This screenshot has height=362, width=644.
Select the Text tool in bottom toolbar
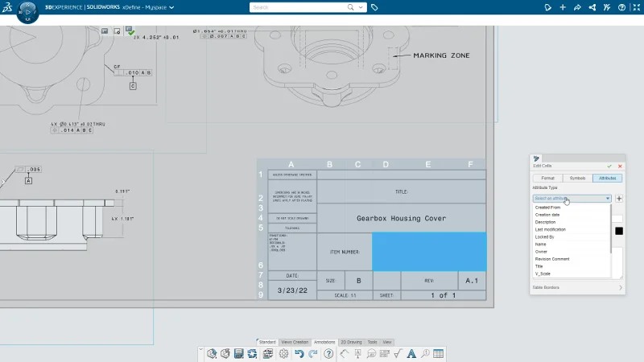point(411,353)
